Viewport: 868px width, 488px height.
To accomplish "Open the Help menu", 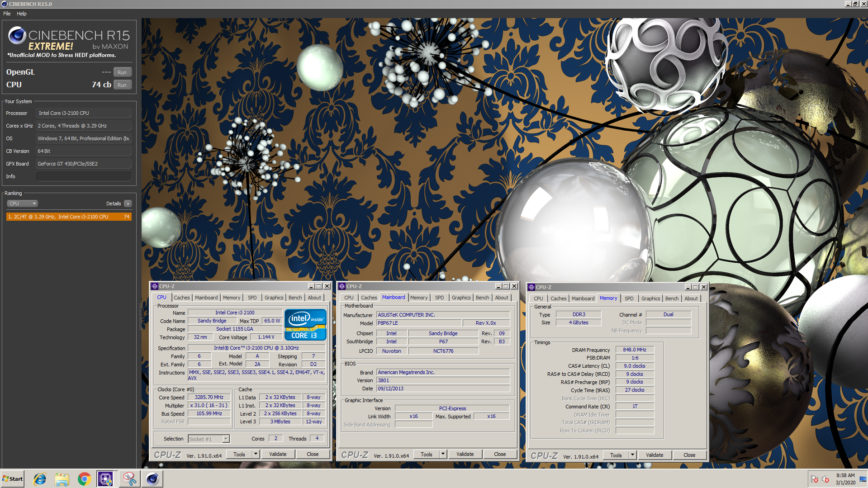I will tap(22, 14).
